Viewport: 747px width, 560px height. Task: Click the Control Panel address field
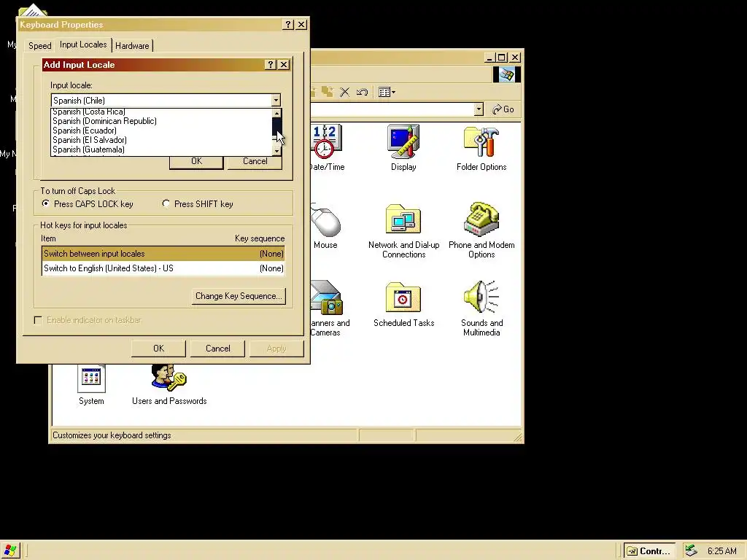point(392,109)
